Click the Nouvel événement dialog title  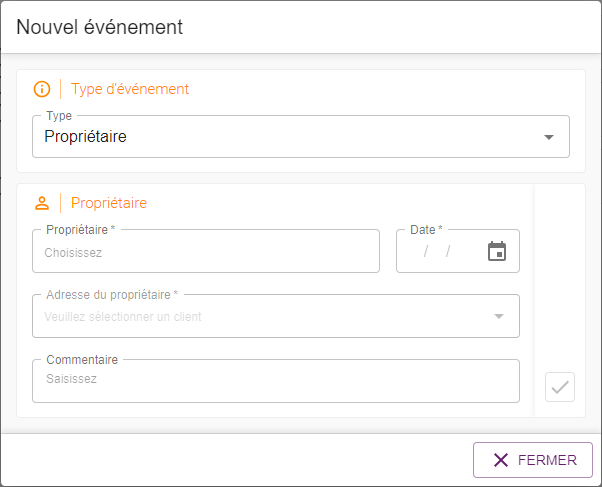coord(99,27)
